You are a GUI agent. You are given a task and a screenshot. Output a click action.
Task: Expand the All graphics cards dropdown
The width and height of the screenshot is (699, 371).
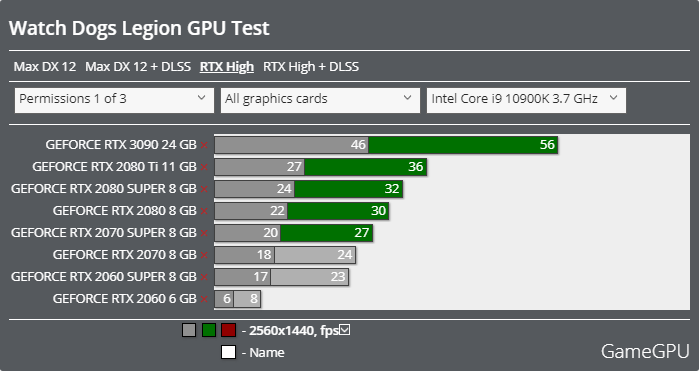point(320,100)
